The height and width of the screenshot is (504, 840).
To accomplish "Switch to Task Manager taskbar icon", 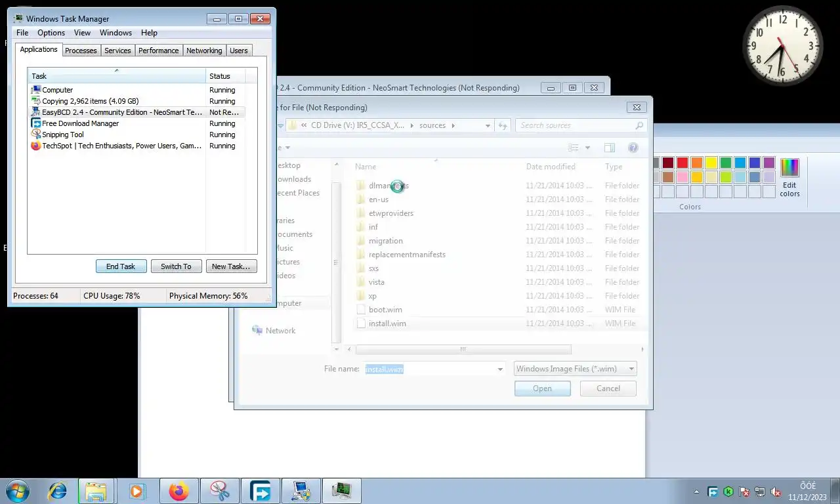I will point(342,491).
